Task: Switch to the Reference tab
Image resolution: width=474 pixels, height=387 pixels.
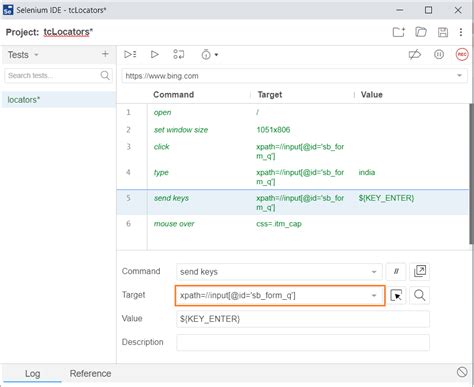Action: 90,374
